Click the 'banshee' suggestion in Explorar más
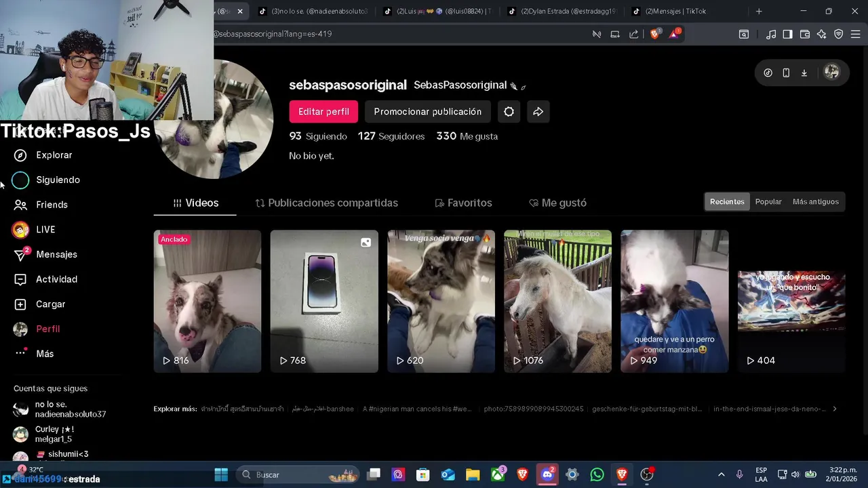This screenshot has width=868, height=488. coord(323,409)
